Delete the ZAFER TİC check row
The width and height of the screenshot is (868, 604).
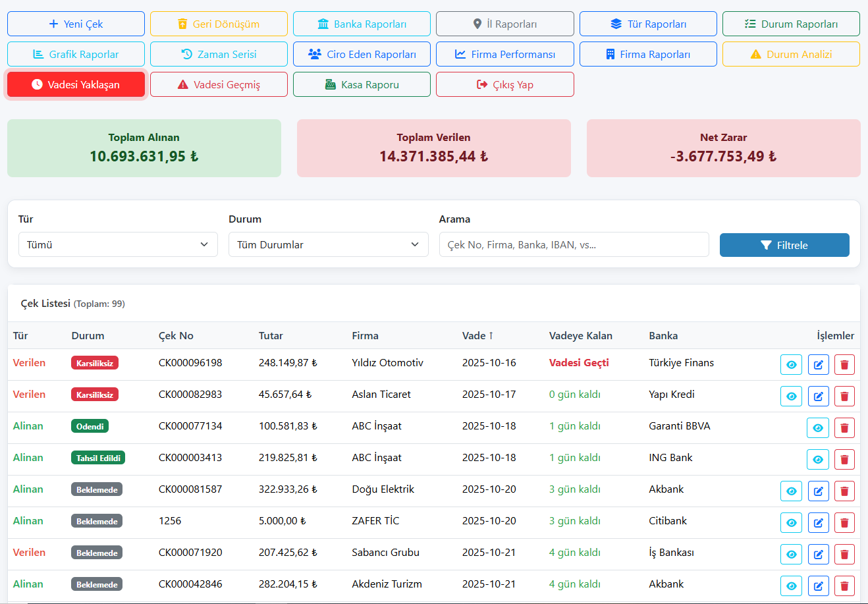(x=844, y=522)
